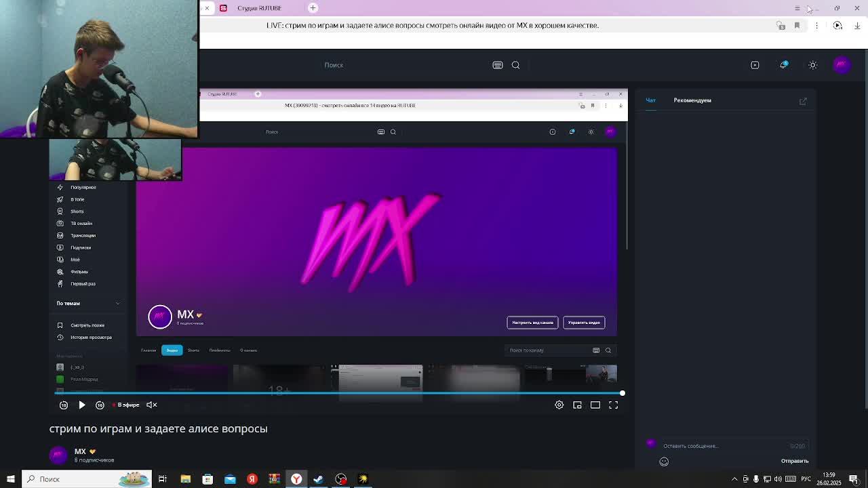
Task: Open the notifications bell
Action: 784,64
